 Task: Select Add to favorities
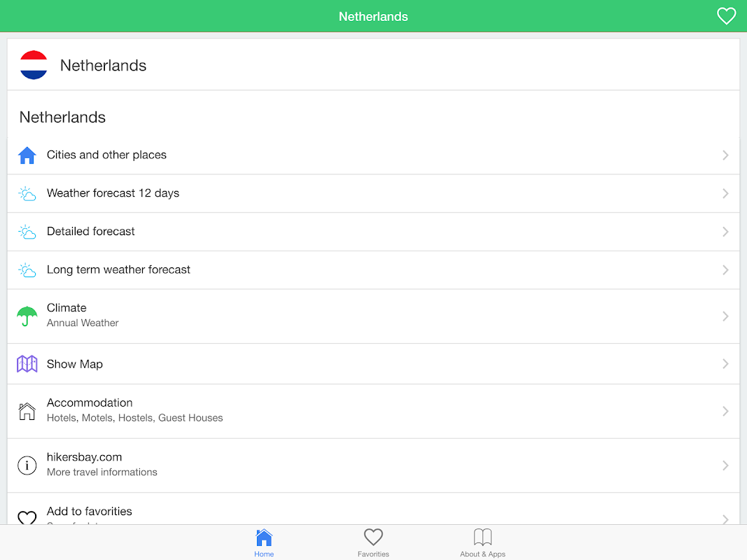tap(374, 509)
